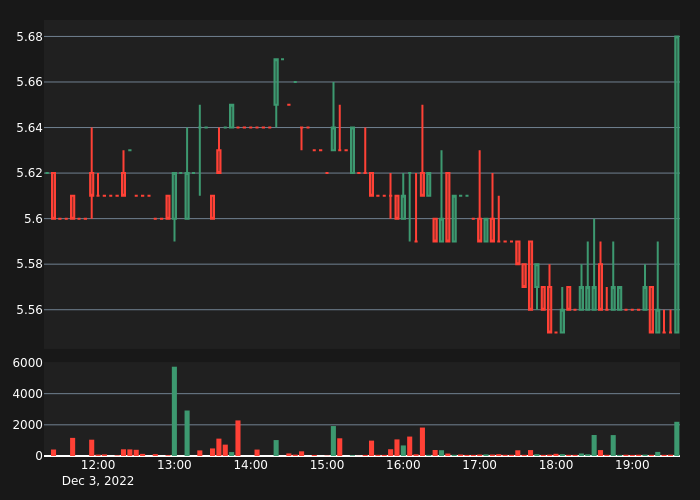700x500 pixels.
Task: Select the last green volume bar at far right
Action: coord(677,439)
